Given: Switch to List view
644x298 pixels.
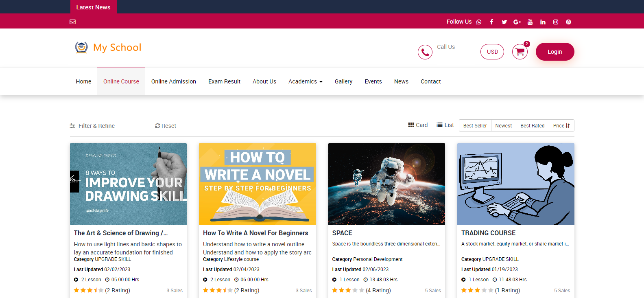Looking at the screenshot, I should (445, 125).
